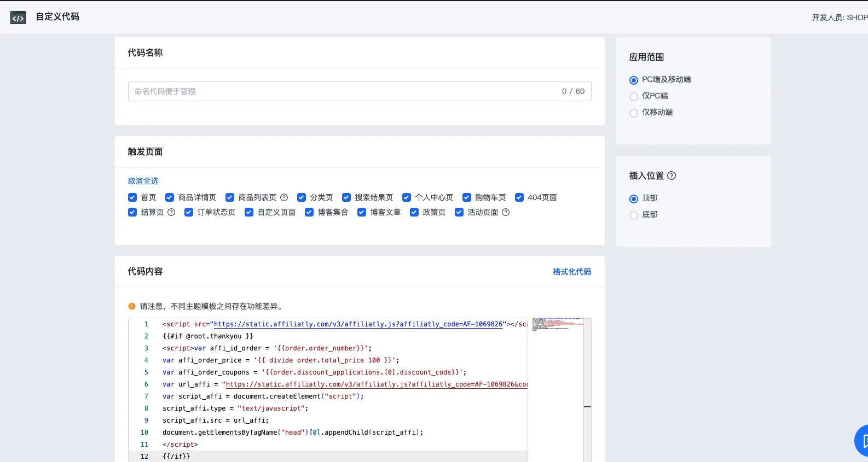Disable the 404页面 trigger checkbox
The width and height of the screenshot is (868, 462).
pos(519,197)
